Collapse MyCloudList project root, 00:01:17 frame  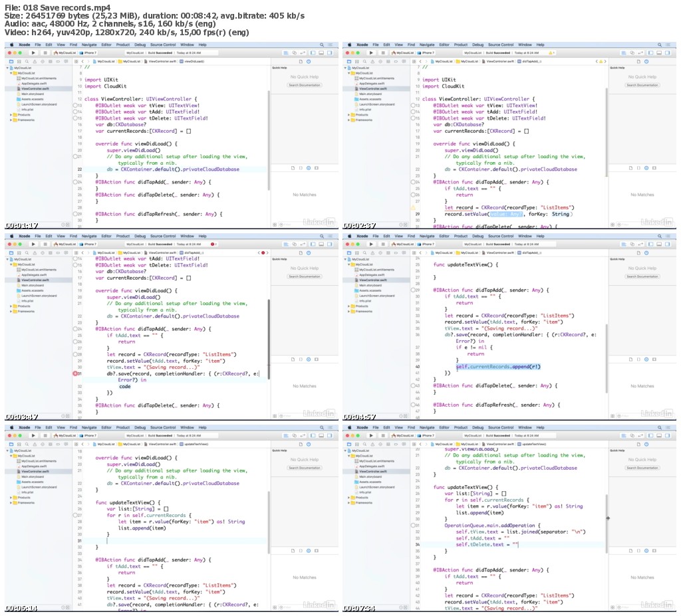click(7, 68)
